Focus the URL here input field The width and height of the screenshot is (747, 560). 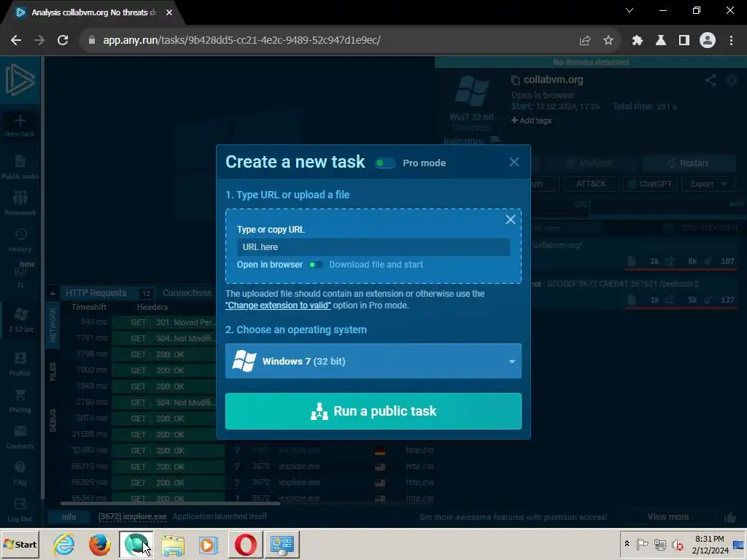pyautogui.click(x=373, y=246)
